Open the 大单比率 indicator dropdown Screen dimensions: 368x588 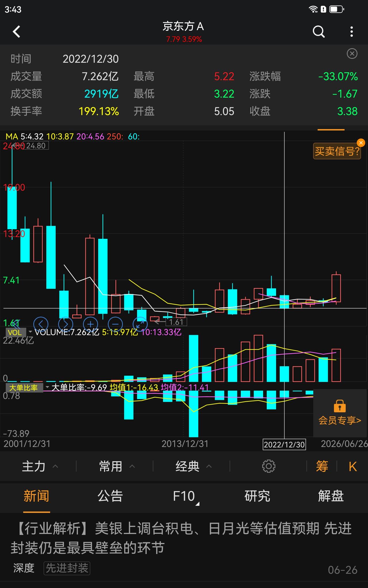[x=28, y=388]
